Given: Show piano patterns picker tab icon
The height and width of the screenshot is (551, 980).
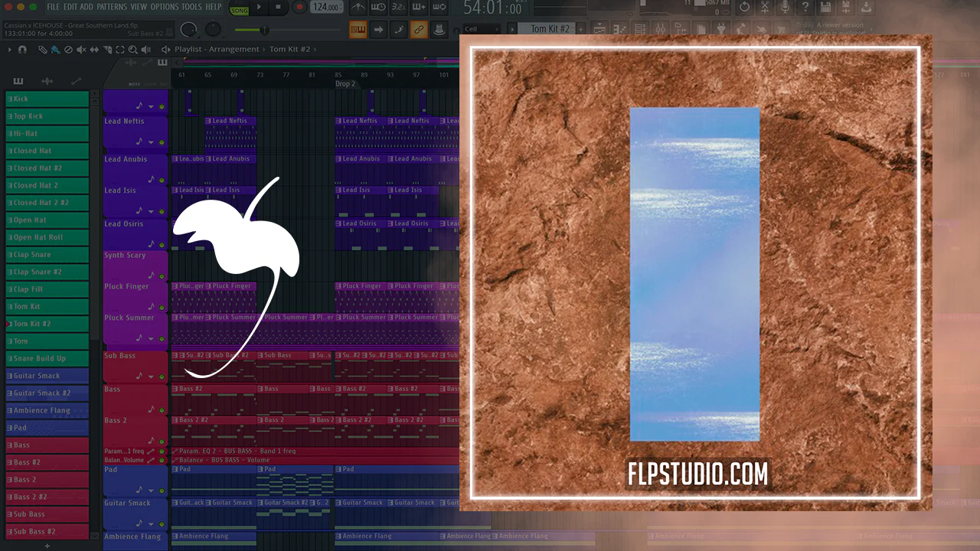Looking at the screenshot, I should coord(18,81).
